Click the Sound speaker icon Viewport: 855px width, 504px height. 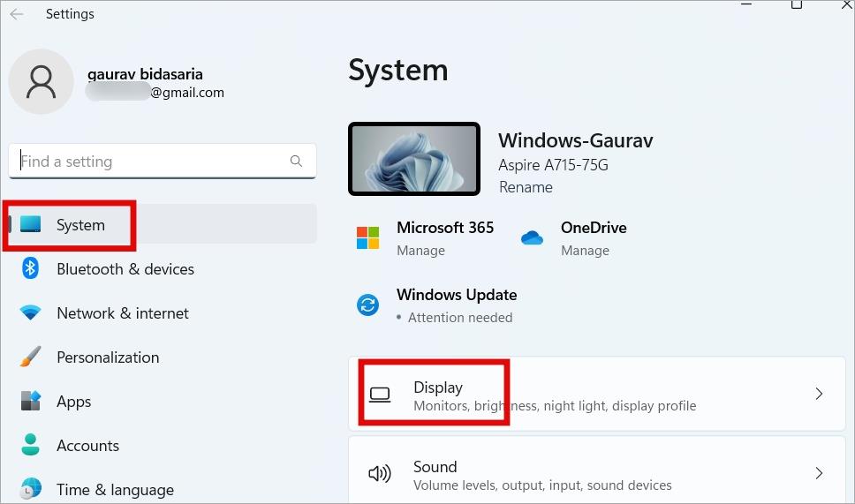point(380,473)
